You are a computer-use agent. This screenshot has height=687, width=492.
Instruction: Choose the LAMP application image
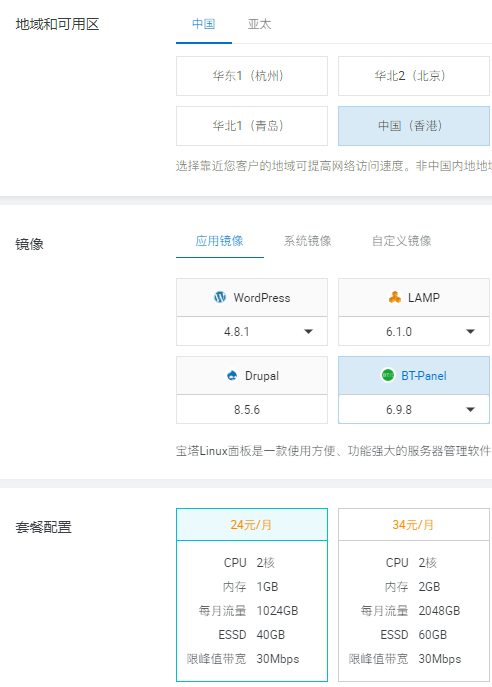414,297
